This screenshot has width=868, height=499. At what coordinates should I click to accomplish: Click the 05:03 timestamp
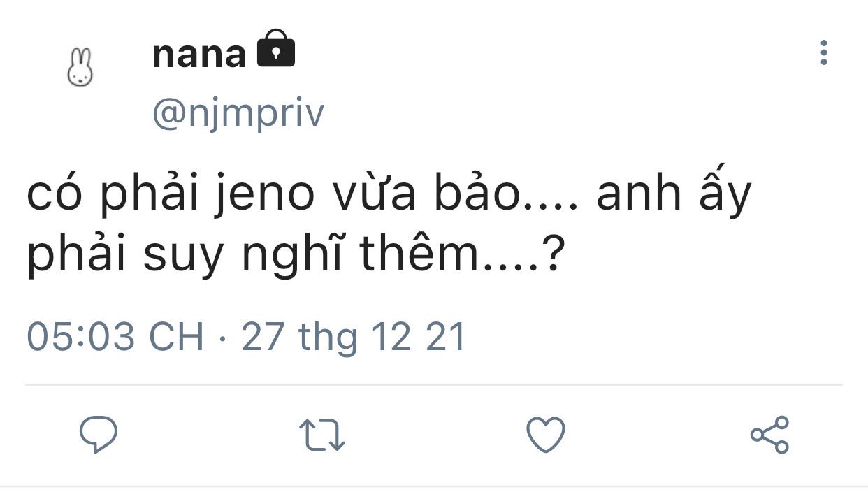tap(81, 337)
